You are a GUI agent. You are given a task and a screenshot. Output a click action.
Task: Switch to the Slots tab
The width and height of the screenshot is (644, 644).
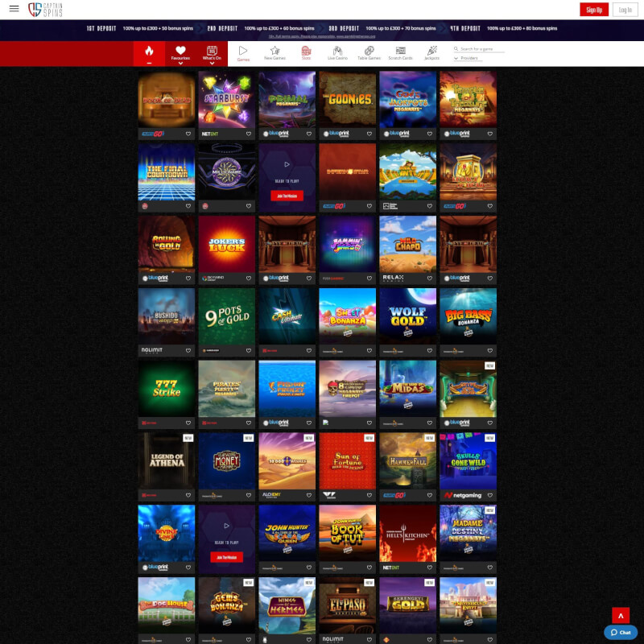coord(306,53)
